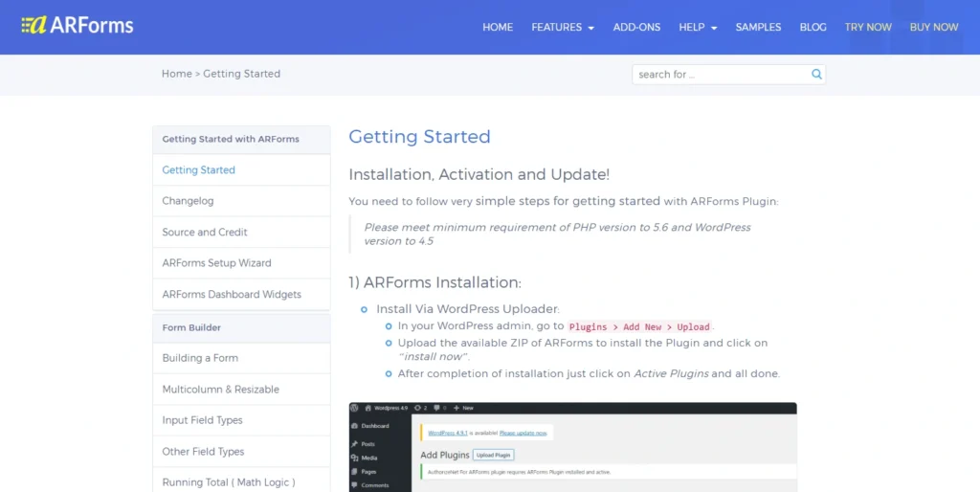Click the Home breadcrumb link
980x492 pixels.
click(176, 74)
